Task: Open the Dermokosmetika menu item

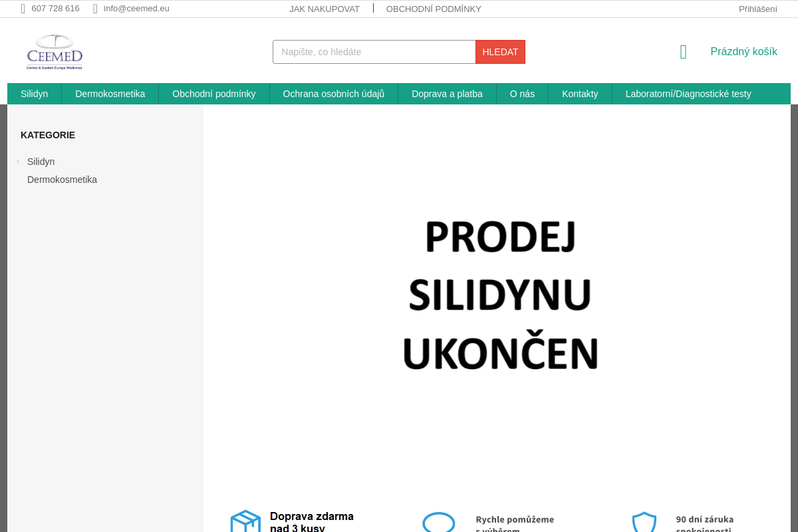Action: pyautogui.click(x=110, y=94)
